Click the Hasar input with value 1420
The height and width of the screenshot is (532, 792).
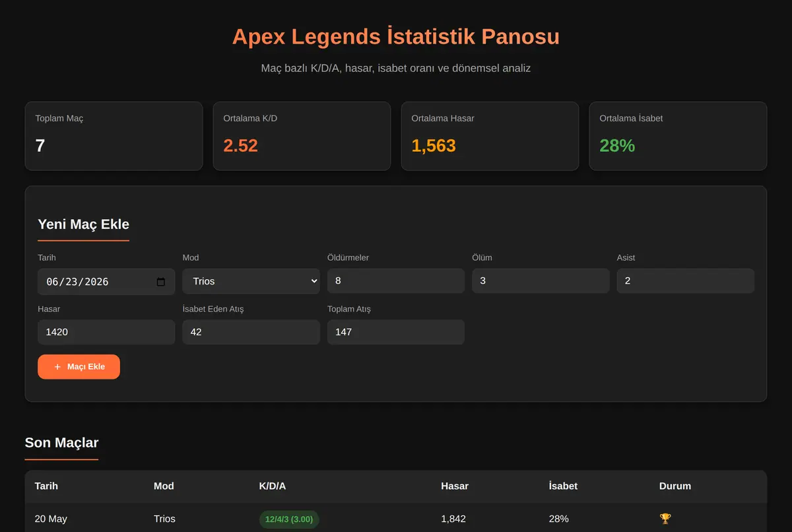click(x=106, y=332)
